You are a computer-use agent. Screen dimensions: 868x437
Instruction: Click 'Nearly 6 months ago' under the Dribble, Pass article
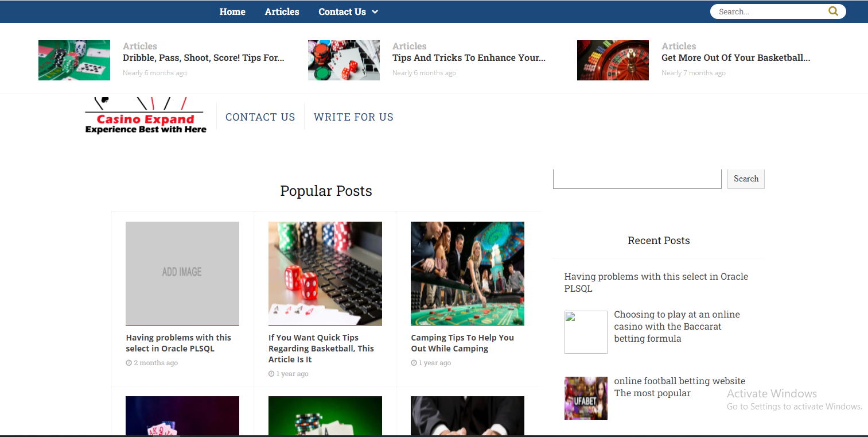[x=155, y=73]
